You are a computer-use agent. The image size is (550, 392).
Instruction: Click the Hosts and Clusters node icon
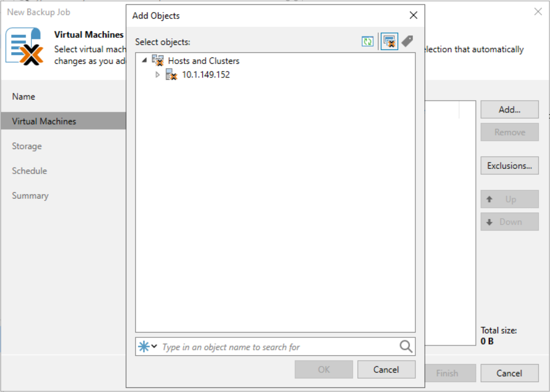click(158, 60)
